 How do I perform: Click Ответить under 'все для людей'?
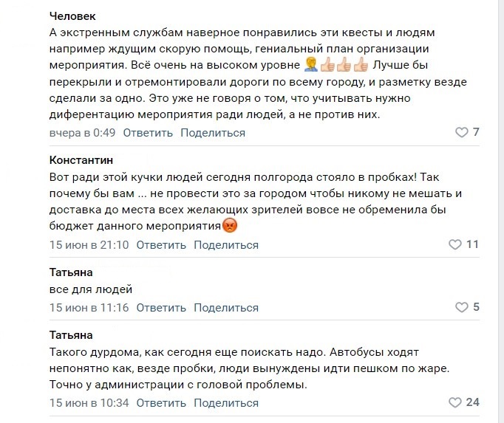[161, 308]
